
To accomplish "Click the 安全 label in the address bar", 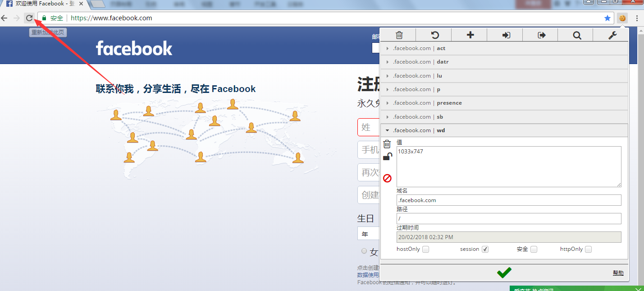I will [57, 18].
